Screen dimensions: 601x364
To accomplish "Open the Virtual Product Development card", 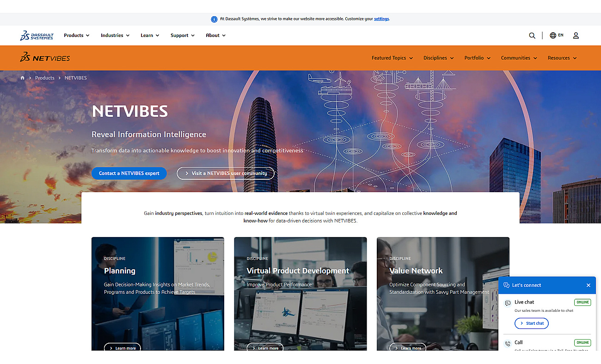I will (300, 294).
